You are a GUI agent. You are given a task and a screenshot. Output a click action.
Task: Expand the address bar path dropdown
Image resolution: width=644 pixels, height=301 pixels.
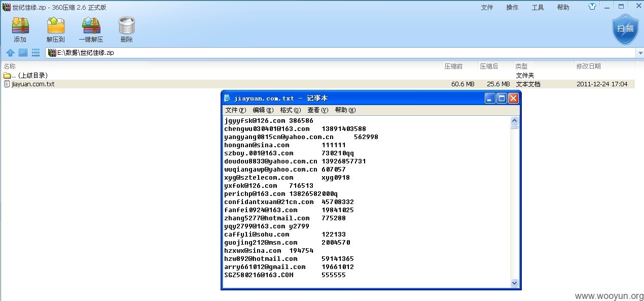pos(639,53)
